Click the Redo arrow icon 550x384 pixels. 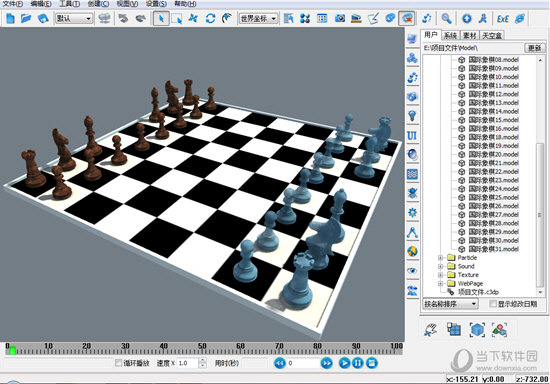(x=141, y=18)
